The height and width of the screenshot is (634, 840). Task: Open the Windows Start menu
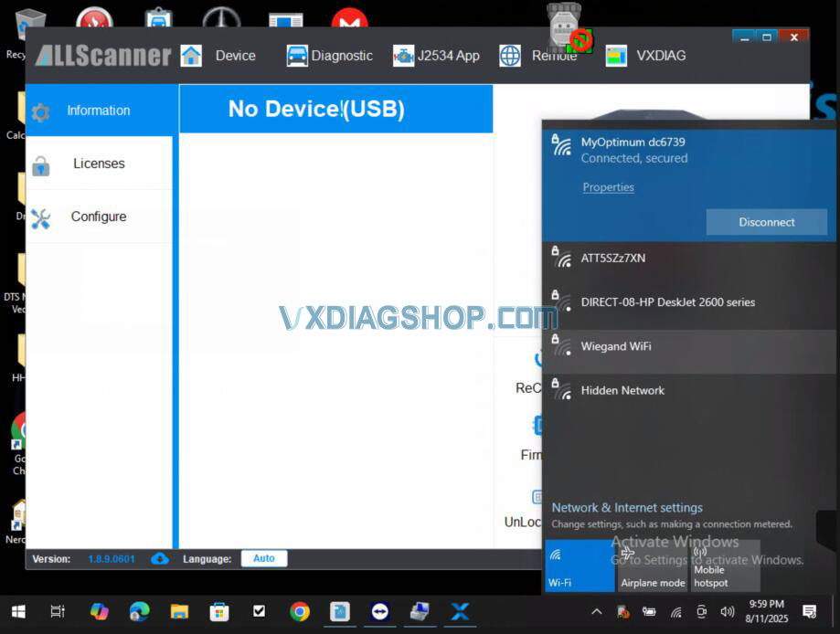click(x=18, y=611)
